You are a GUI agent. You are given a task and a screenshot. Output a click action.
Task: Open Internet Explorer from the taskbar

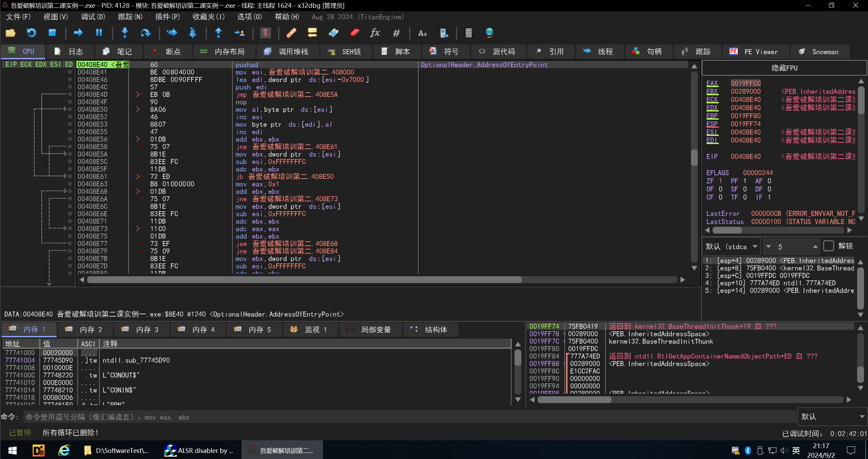point(64,450)
